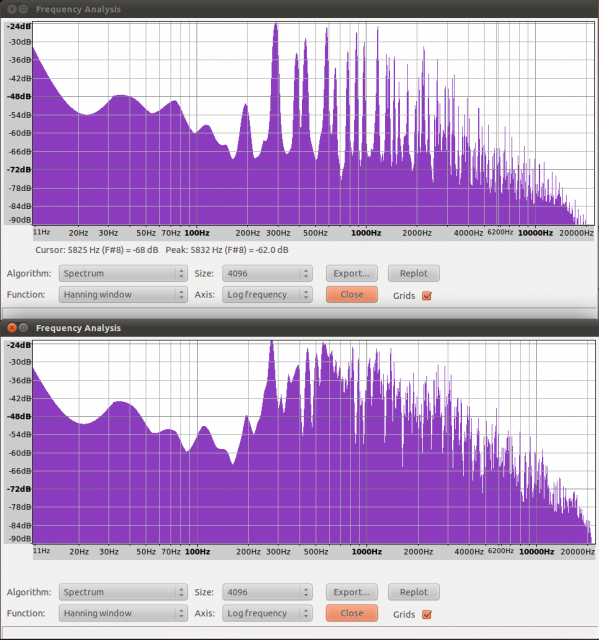Open the Function Hanning window dropdown, upper window
The width and height of the screenshot is (599, 640).
click(123, 295)
